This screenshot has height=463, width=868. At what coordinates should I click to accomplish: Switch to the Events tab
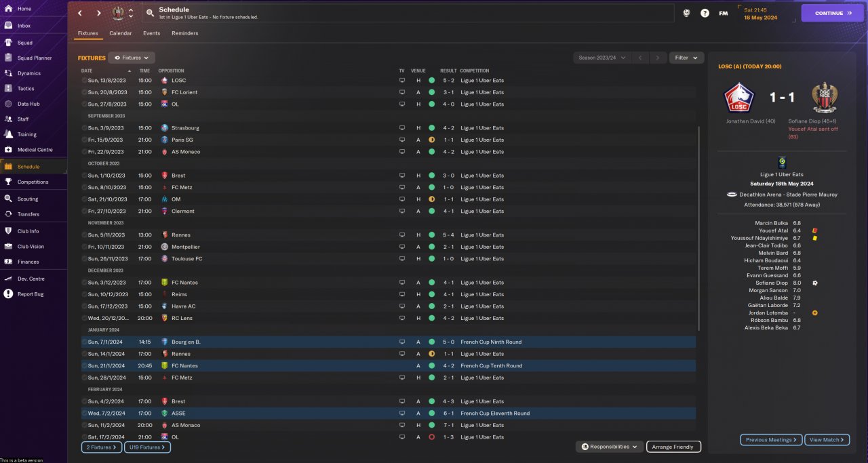tap(152, 33)
